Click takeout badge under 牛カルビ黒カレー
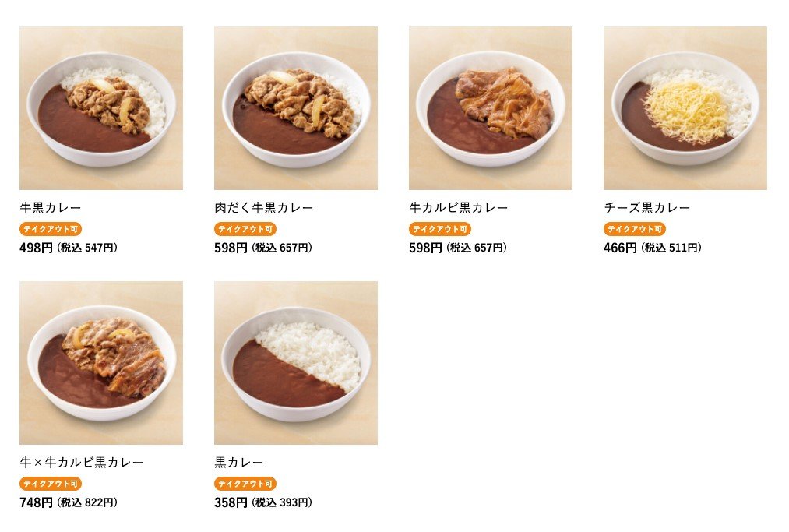Image resolution: width=789 pixels, height=532 pixels. pos(440,229)
